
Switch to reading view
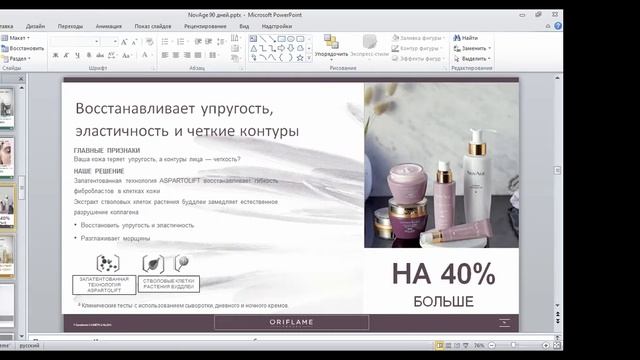tap(457, 345)
